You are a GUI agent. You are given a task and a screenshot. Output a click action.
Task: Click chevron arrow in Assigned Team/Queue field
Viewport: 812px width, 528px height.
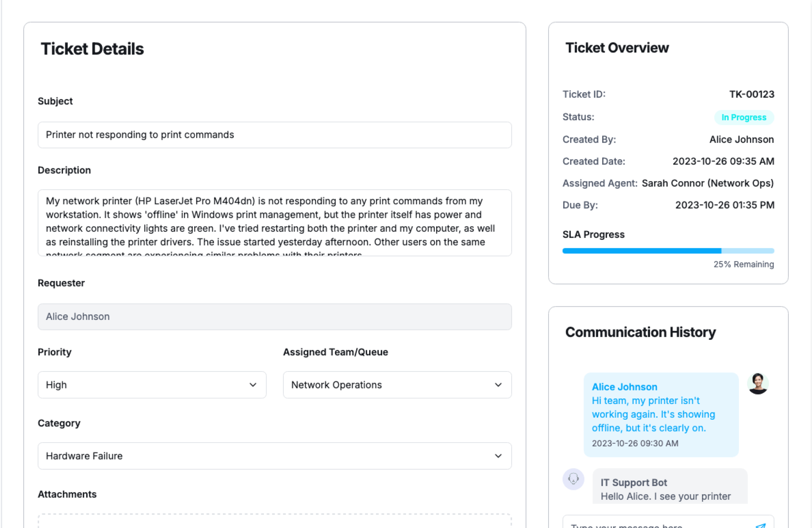[x=498, y=385]
